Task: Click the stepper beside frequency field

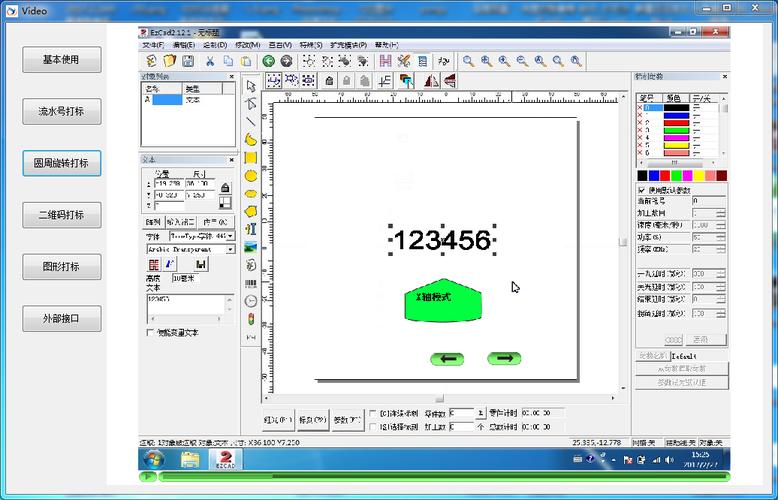Action: click(x=720, y=249)
